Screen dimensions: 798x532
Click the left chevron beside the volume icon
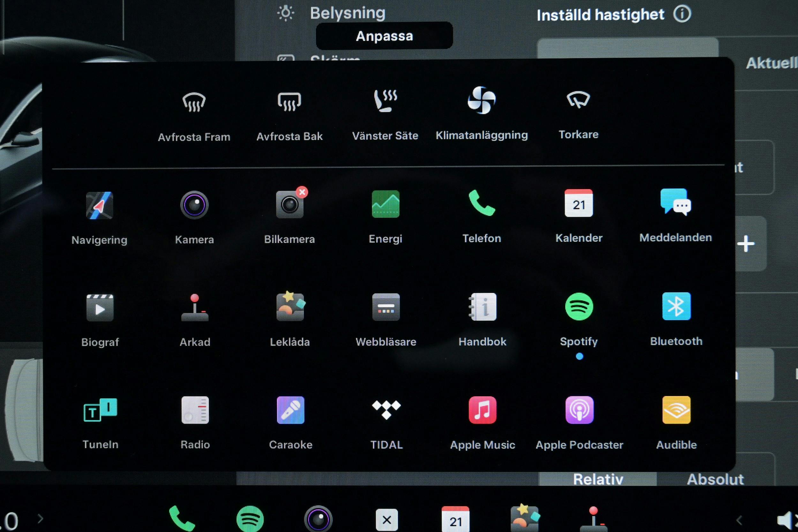739,520
